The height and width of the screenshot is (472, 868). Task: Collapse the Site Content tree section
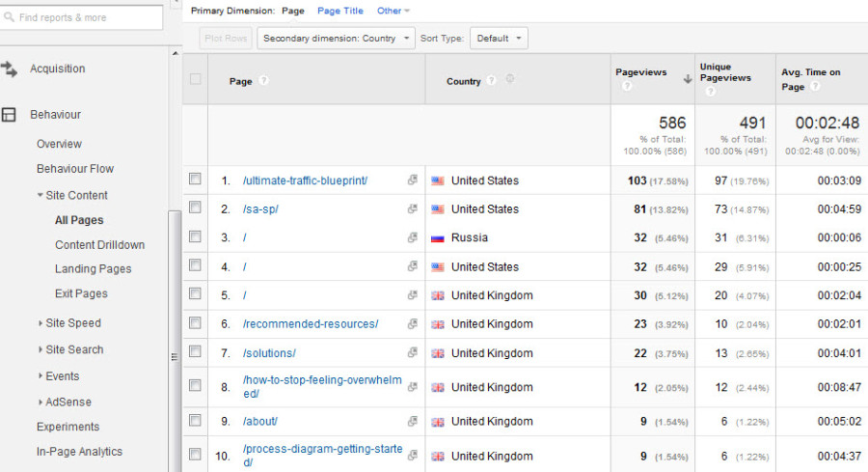pos(40,195)
